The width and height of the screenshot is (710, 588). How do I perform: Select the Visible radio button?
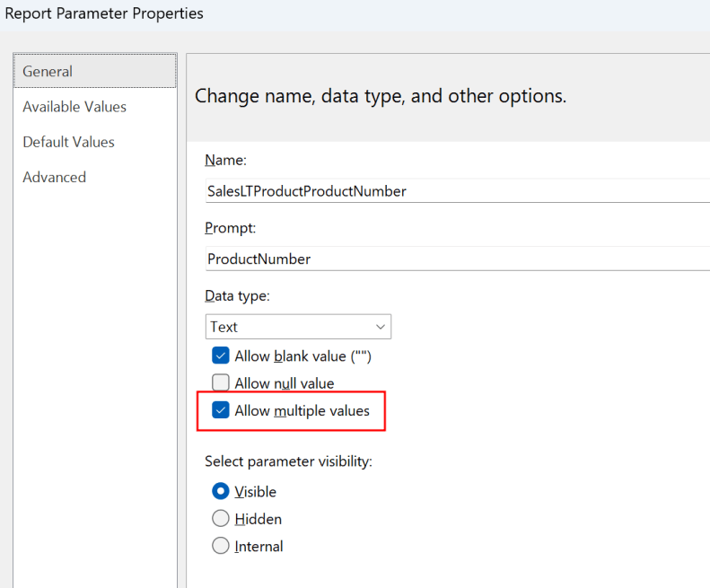(x=221, y=492)
